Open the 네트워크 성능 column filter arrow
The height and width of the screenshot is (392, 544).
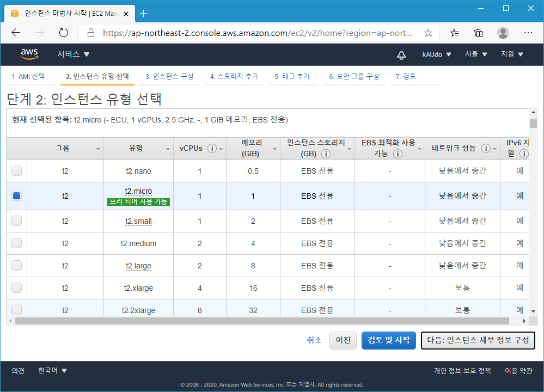(x=495, y=149)
